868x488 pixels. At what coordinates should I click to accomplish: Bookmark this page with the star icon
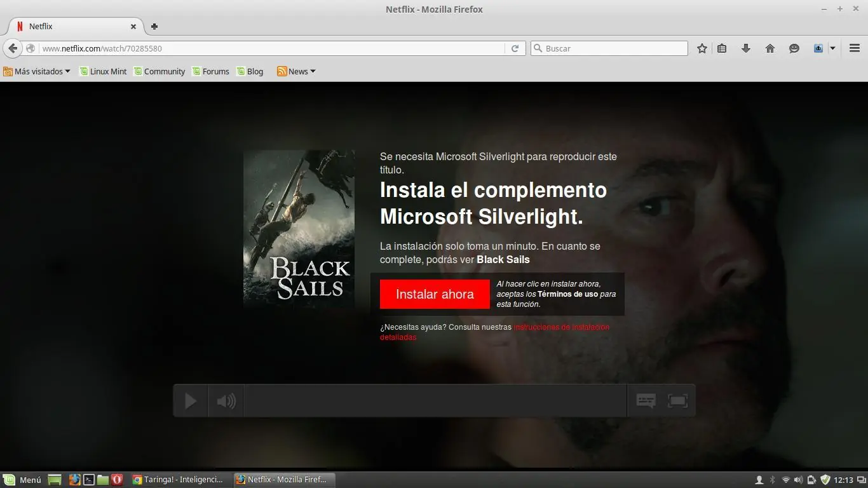[702, 48]
